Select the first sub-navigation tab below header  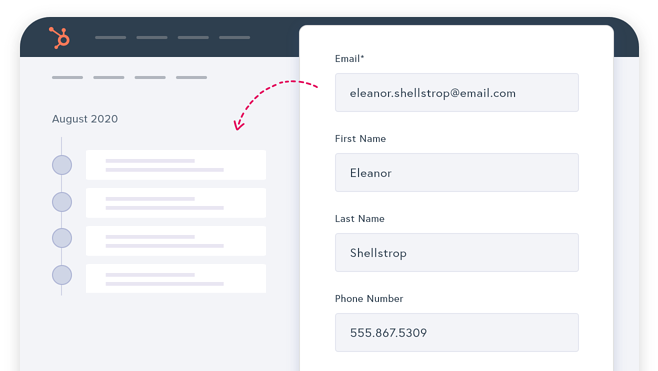[68, 78]
